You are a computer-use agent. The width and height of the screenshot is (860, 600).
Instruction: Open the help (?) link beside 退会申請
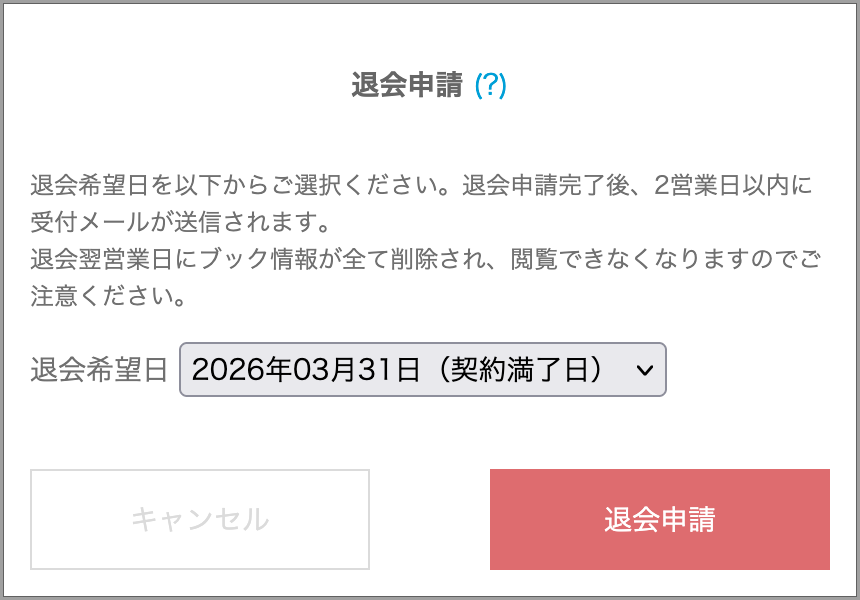click(x=490, y=86)
